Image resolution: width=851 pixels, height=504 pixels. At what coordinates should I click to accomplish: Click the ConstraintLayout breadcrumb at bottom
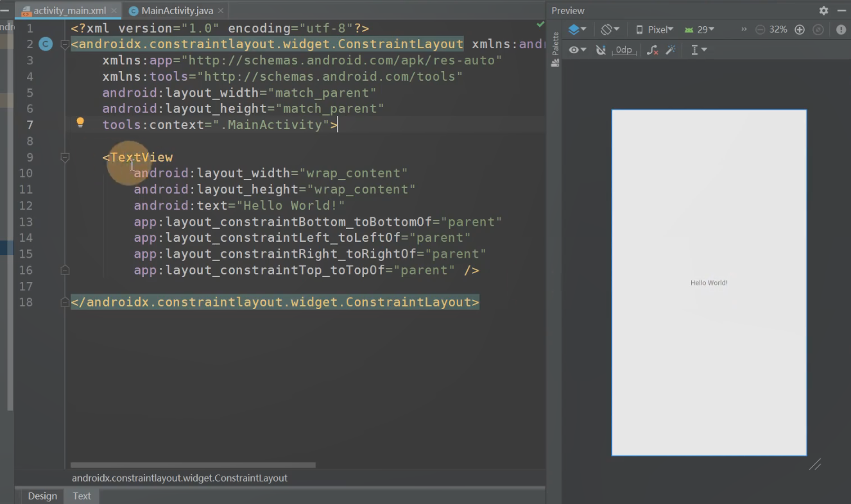click(x=180, y=478)
